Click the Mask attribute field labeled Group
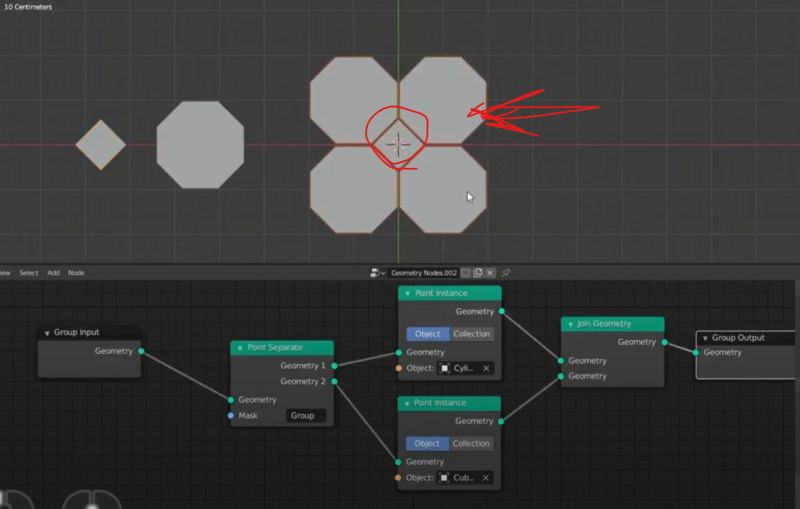 [x=305, y=416]
